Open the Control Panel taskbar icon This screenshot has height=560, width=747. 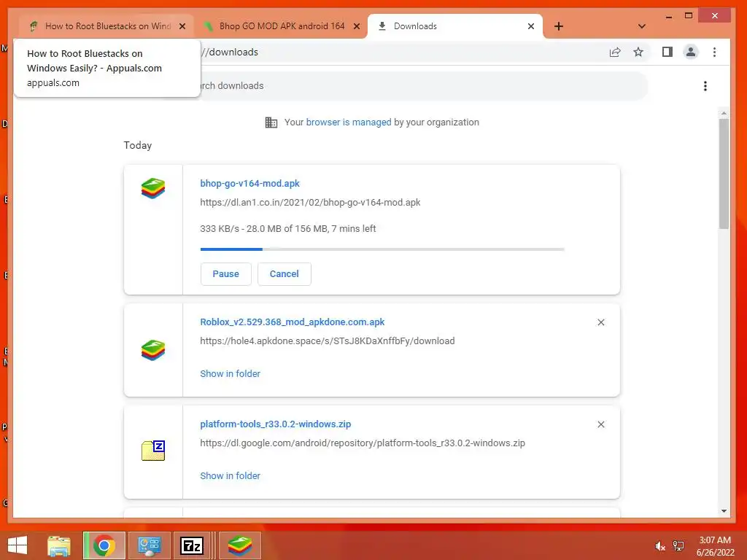[x=149, y=545]
